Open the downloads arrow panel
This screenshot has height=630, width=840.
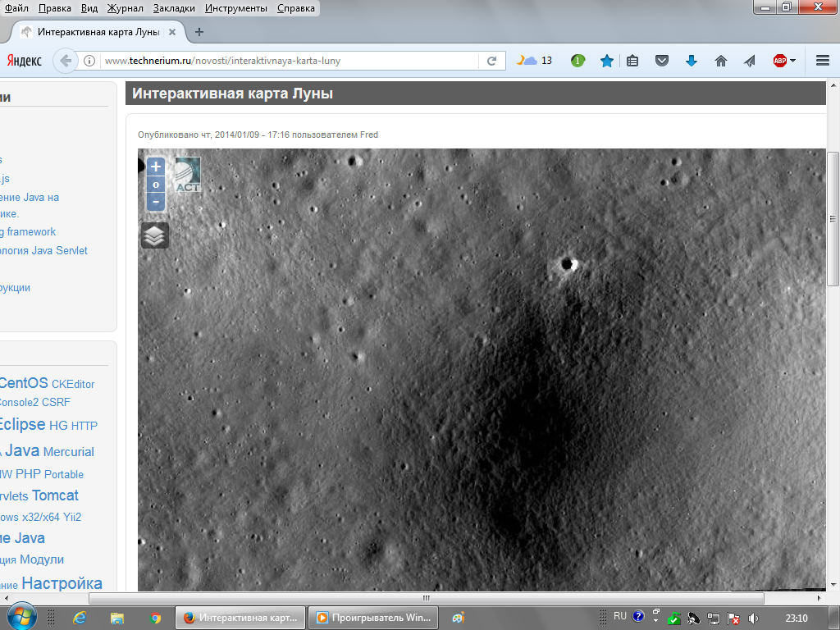(691, 61)
